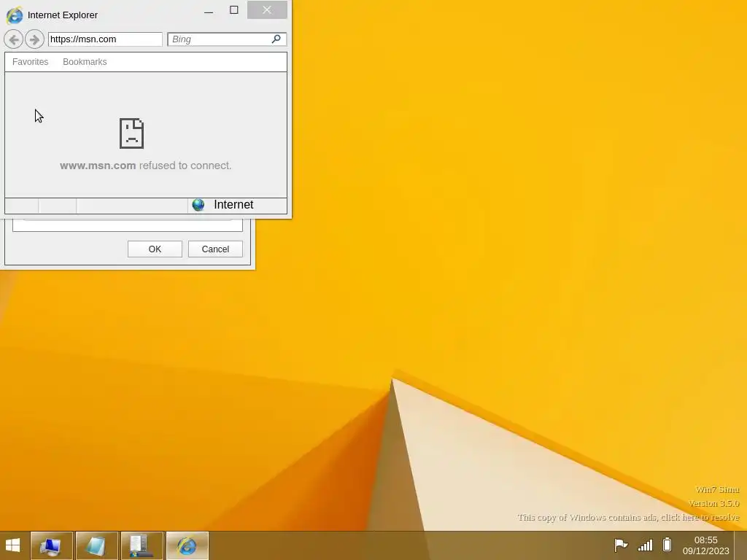Viewport: 747px width, 560px height.
Task: Click the ads notice link on desktop
Action: 628,517
